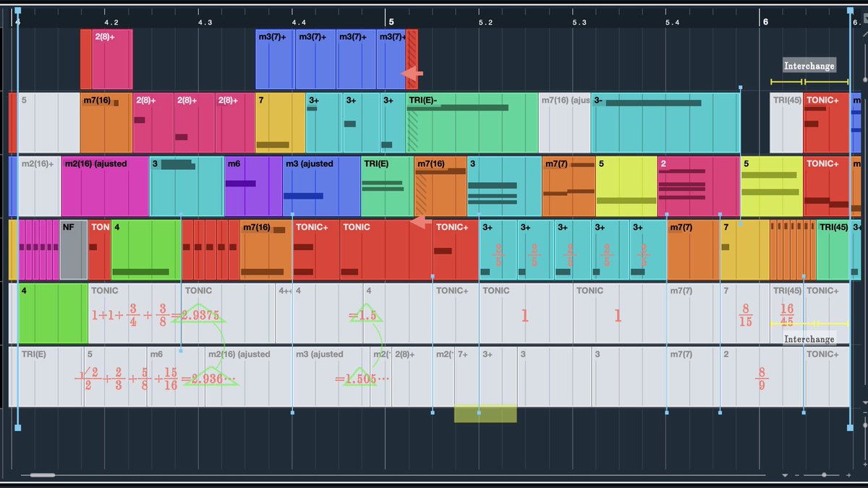Image resolution: width=868 pixels, height=488 pixels.
Task: Select the pink 2(8)+ clip in top lane
Action: pos(112,59)
